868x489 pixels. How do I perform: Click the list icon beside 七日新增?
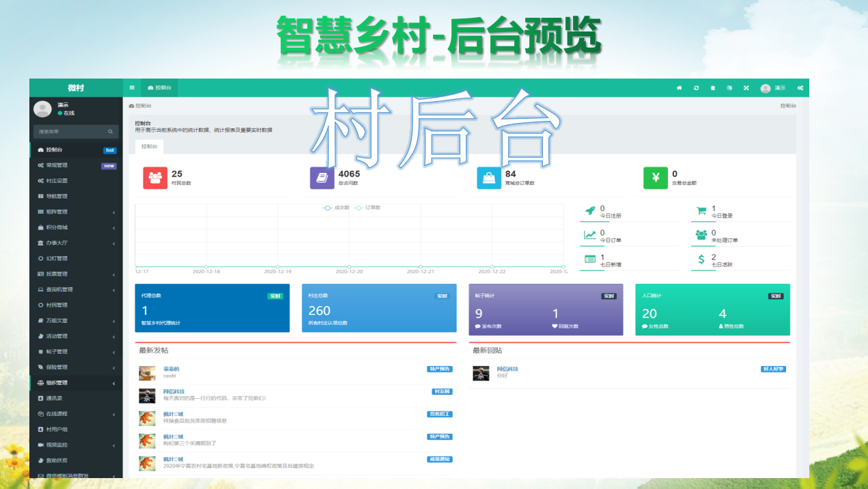click(x=590, y=260)
